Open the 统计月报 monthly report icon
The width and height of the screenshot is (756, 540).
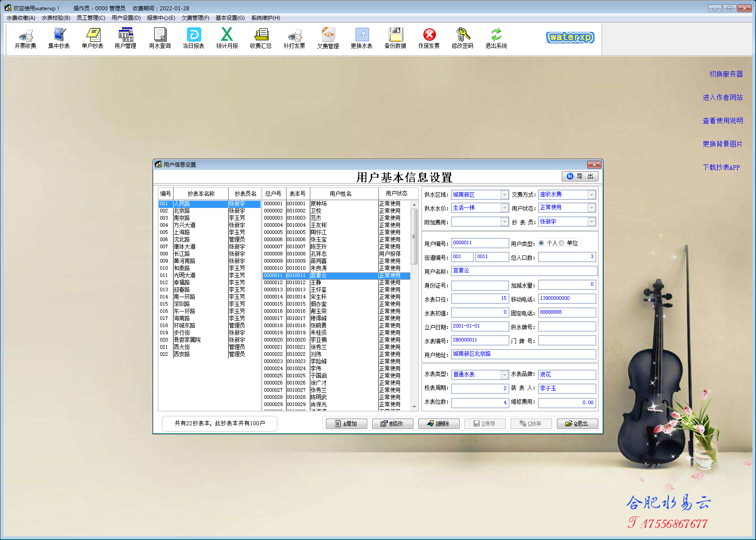pyautogui.click(x=227, y=38)
